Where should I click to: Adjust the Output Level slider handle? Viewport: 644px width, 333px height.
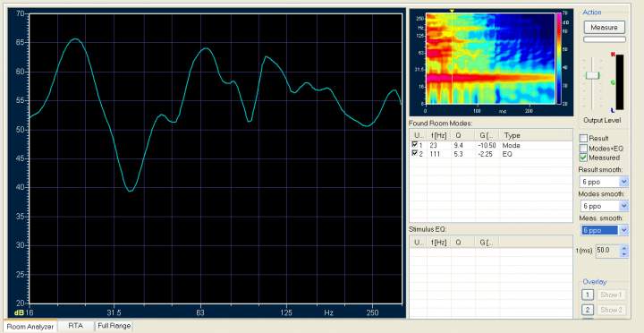(x=592, y=75)
